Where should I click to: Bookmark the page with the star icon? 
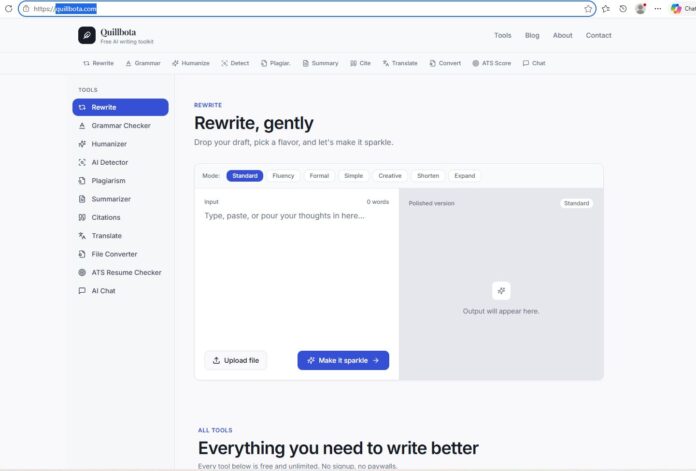click(x=588, y=9)
